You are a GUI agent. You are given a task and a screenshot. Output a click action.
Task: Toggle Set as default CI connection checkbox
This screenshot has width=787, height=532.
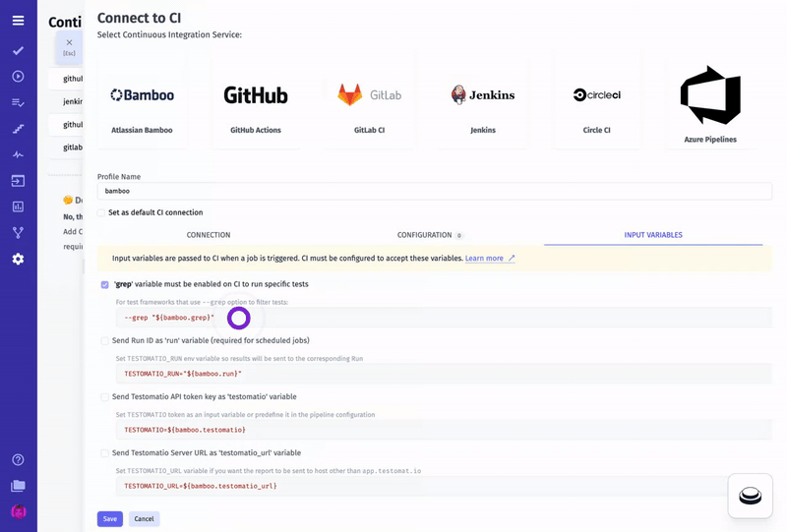(x=101, y=212)
